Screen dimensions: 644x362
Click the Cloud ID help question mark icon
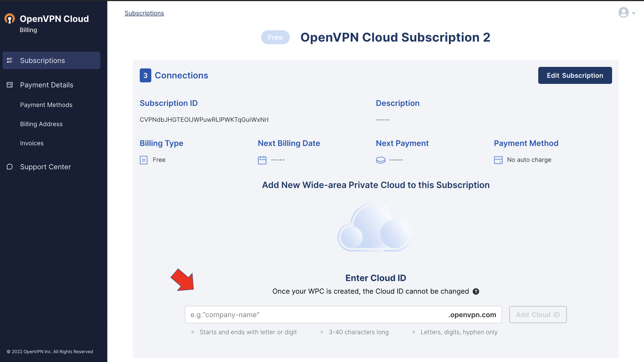click(476, 291)
